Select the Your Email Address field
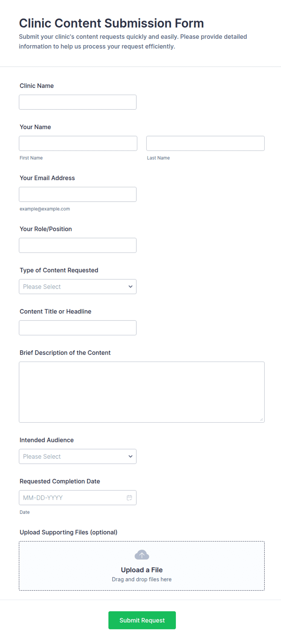Image resolution: width=281 pixels, height=644 pixels. tap(78, 194)
